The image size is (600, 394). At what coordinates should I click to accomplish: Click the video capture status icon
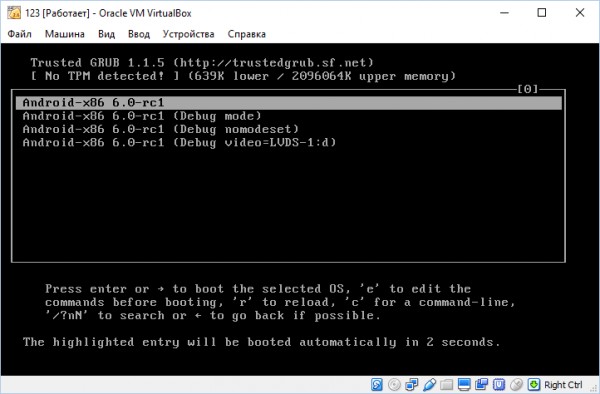tap(481, 384)
